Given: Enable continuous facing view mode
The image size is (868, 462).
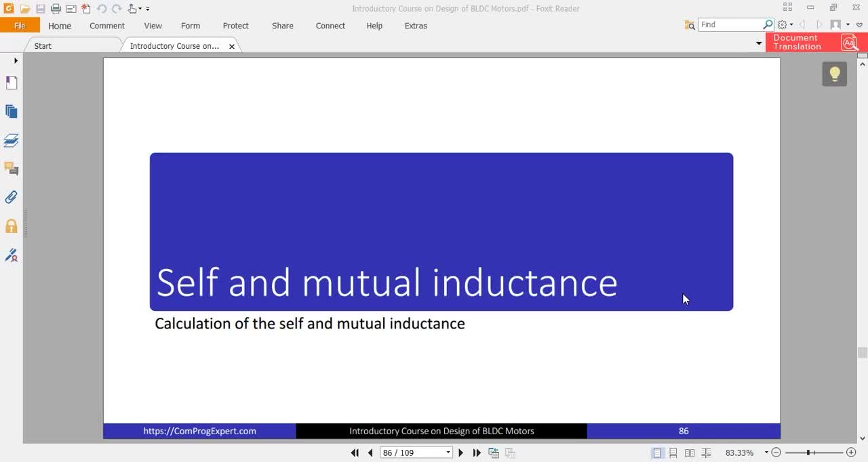Looking at the screenshot, I should coord(706,453).
